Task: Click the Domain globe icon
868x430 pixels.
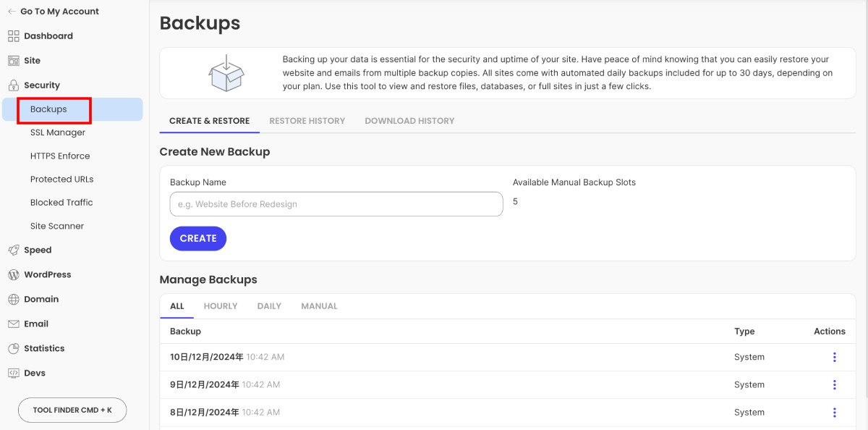Action: coord(13,300)
